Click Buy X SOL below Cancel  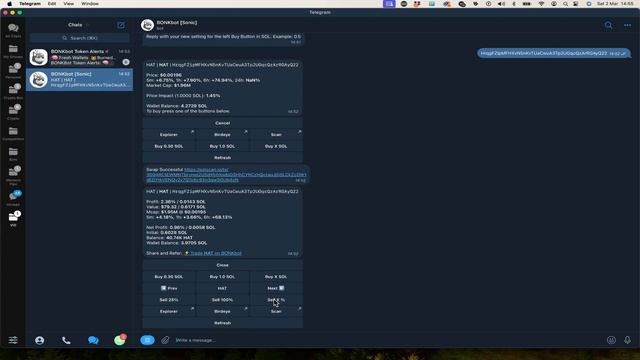(x=276, y=146)
